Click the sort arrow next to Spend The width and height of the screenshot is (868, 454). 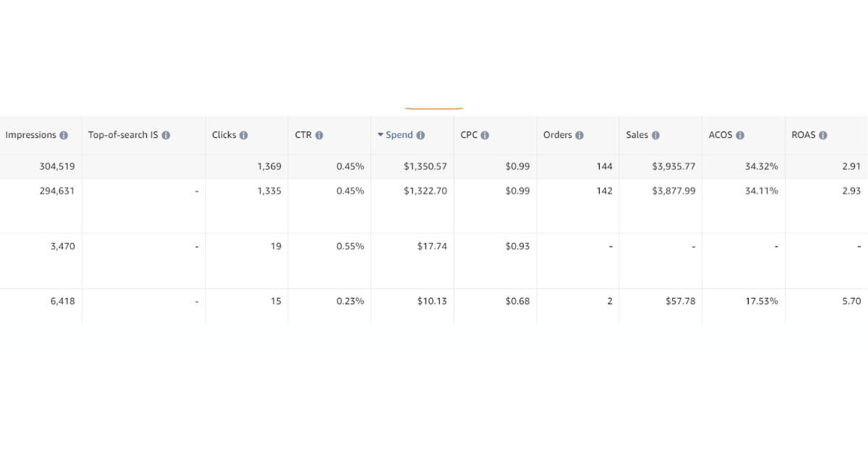pos(382,134)
